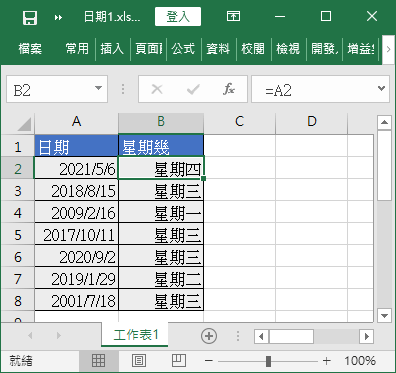Select all cells via the corner triangle
This screenshot has width=396, height=373.
tap(23, 124)
